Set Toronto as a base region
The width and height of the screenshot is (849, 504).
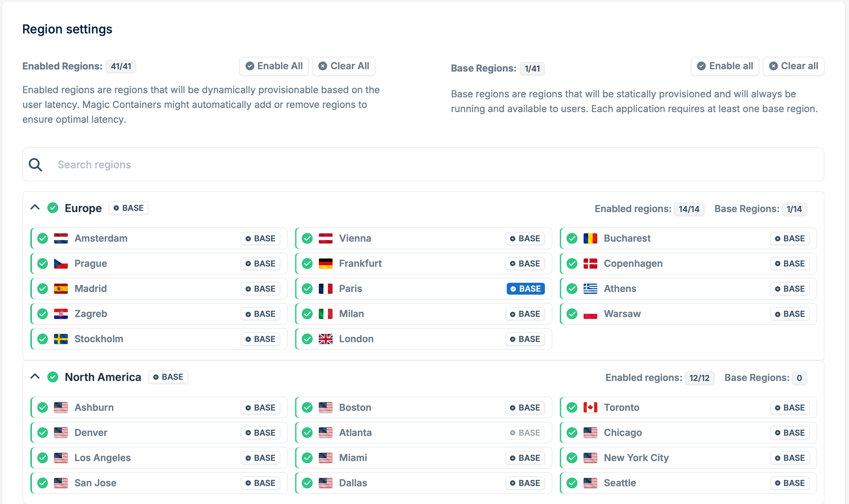point(790,408)
